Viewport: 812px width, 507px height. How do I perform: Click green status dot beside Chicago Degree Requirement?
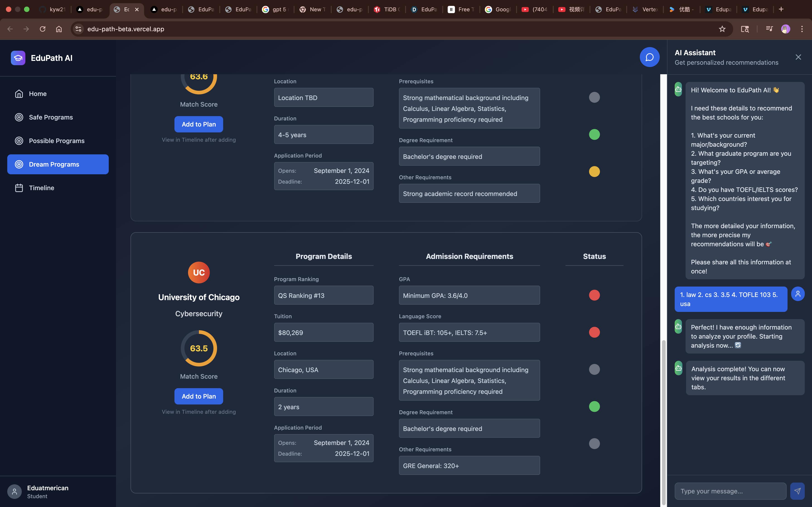coord(594,407)
